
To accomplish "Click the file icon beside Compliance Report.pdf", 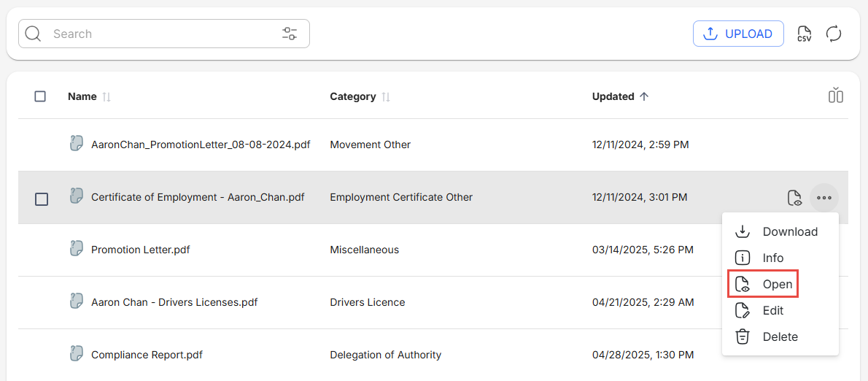I will coord(76,354).
